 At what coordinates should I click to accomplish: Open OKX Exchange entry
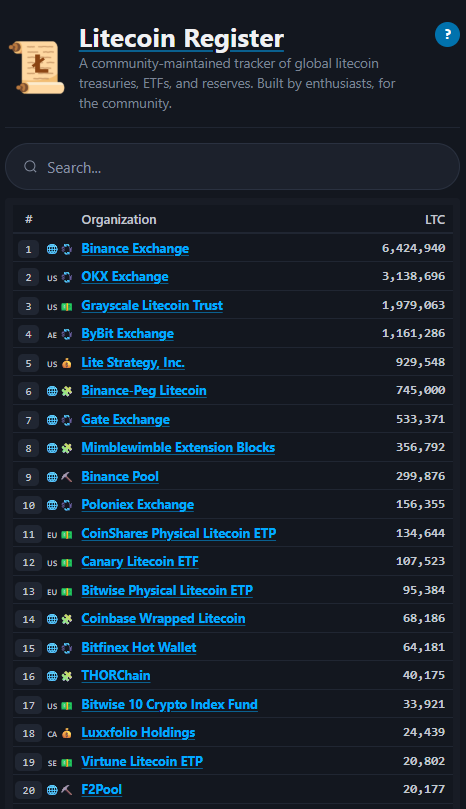pos(125,277)
